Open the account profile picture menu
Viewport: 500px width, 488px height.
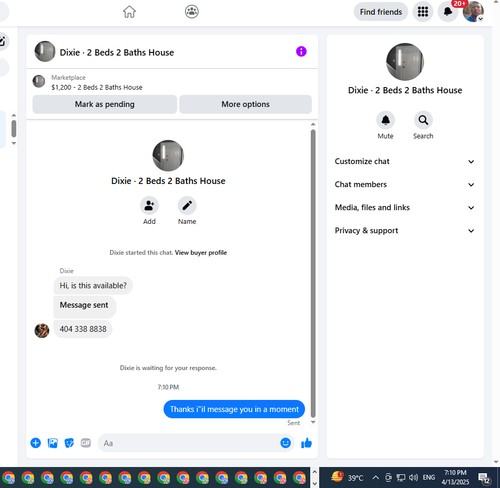click(473, 12)
